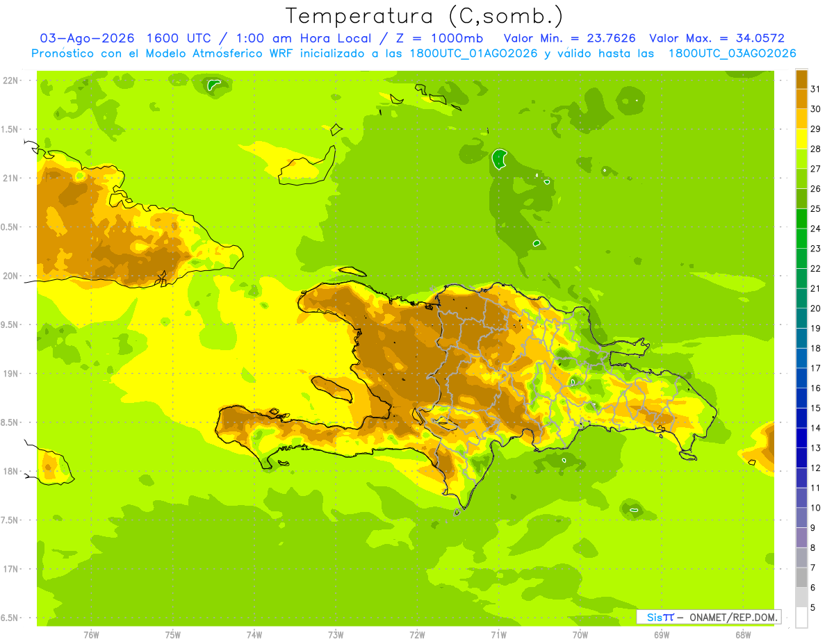Click the legend value '26'

coord(816,189)
